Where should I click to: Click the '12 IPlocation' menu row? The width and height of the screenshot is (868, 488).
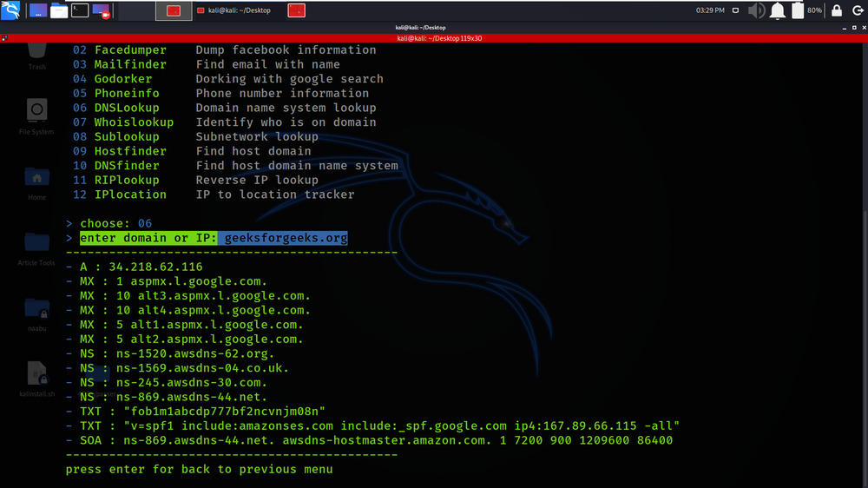214,195
